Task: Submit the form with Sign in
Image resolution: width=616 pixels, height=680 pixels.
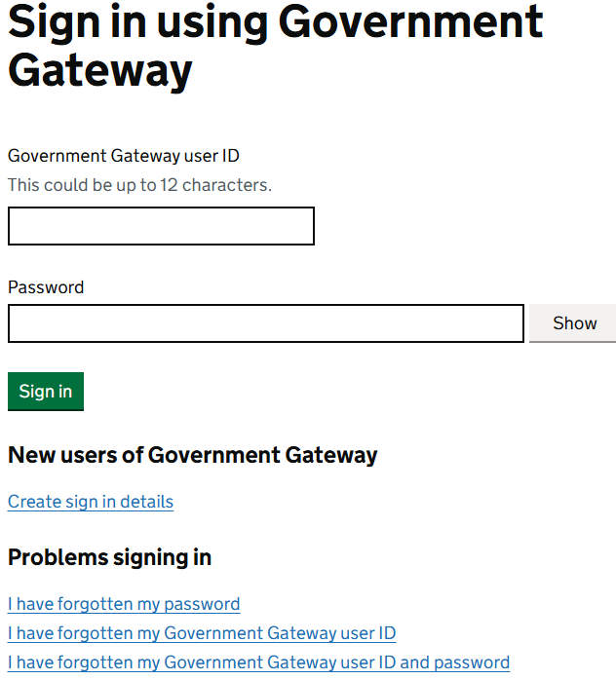Action: point(46,392)
